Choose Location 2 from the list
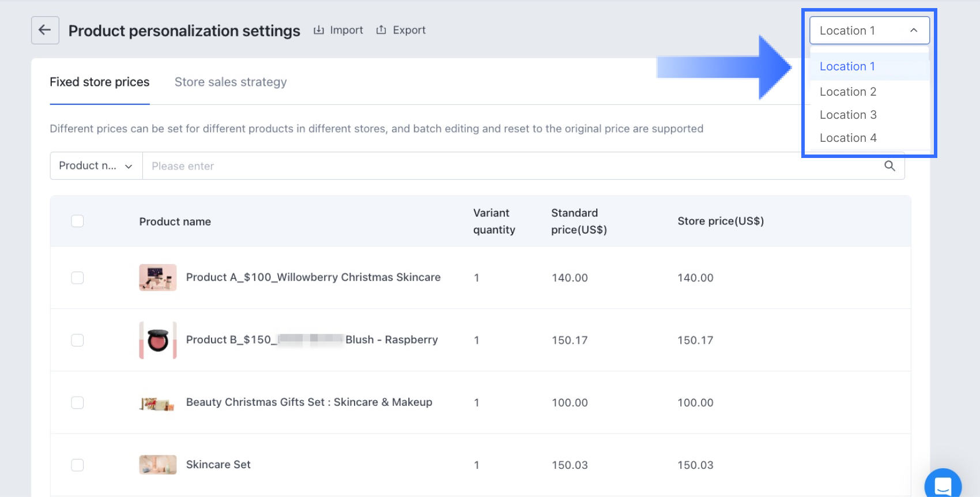 848,92
